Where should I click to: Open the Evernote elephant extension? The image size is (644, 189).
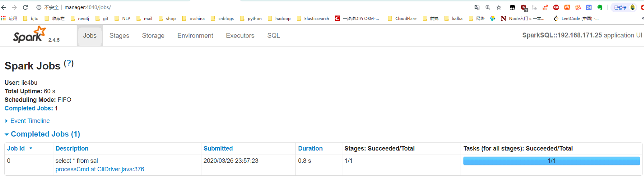pos(600,7)
